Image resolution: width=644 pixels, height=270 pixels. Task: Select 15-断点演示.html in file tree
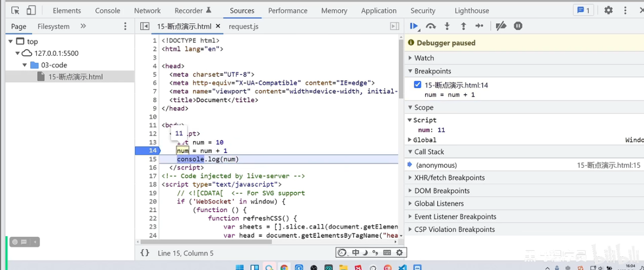pyautogui.click(x=70, y=77)
